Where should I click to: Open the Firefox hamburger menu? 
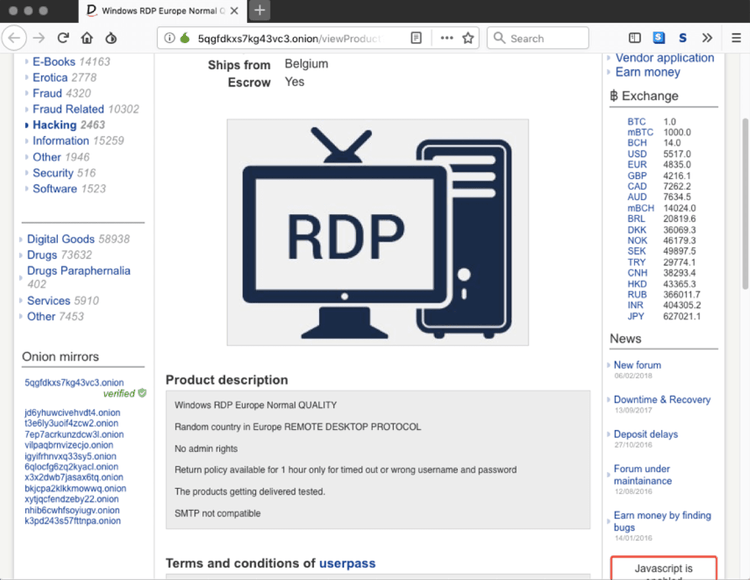(735, 38)
